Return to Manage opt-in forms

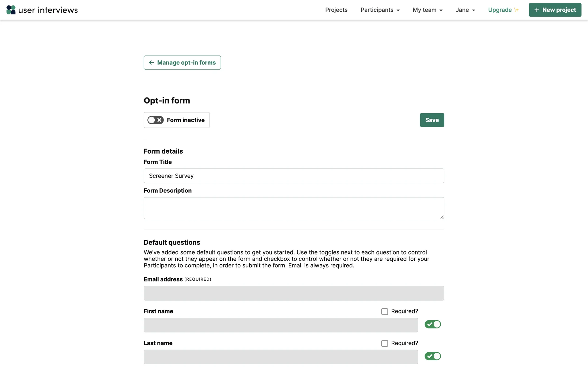coord(186,63)
